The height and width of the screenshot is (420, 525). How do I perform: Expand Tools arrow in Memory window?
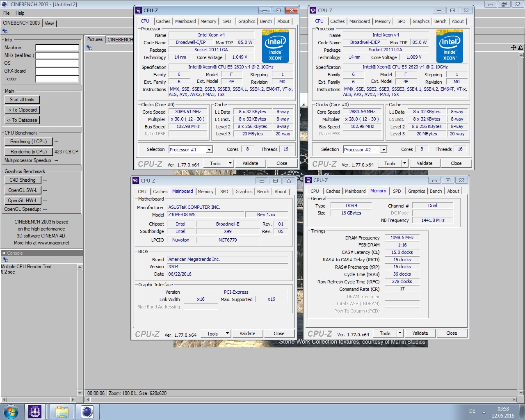(400, 333)
